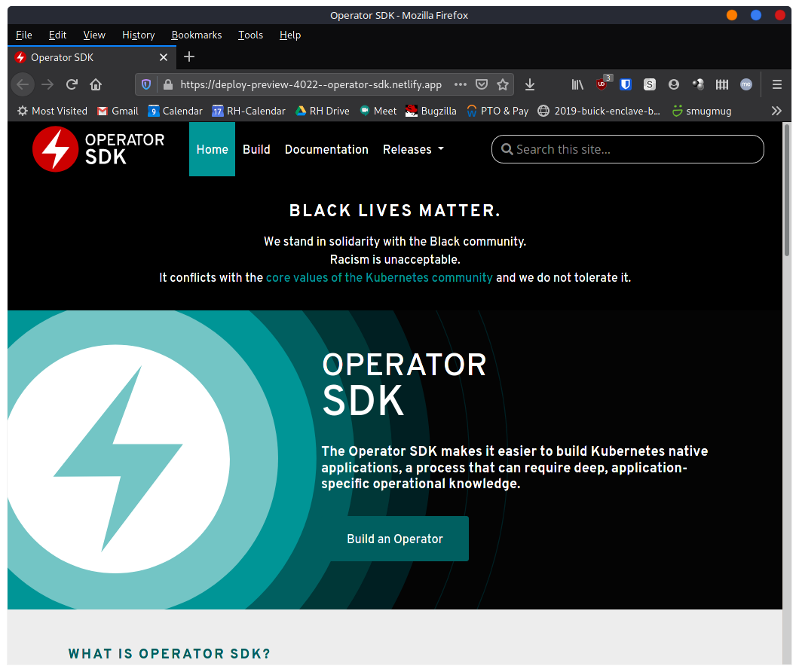799x672 pixels.
Task: Open the RH Drive bookmark
Action: click(323, 111)
